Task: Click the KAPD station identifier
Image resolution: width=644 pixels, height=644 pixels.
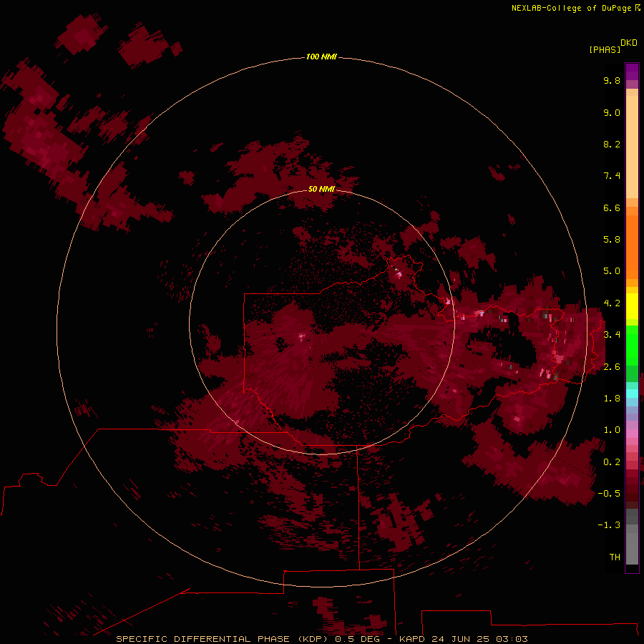Action: pyautogui.click(x=412, y=639)
